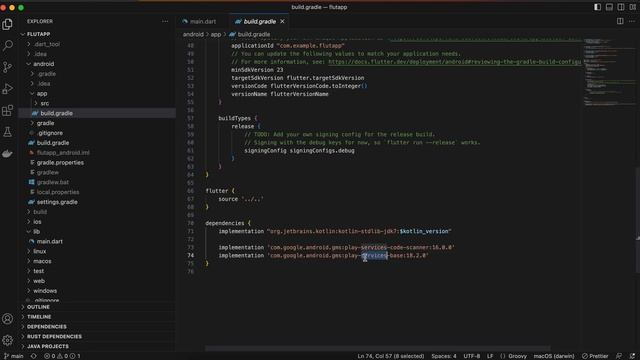The height and width of the screenshot is (360, 640).
Task: Open editor more actions ellipsis
Action: [x=632, y=21]
